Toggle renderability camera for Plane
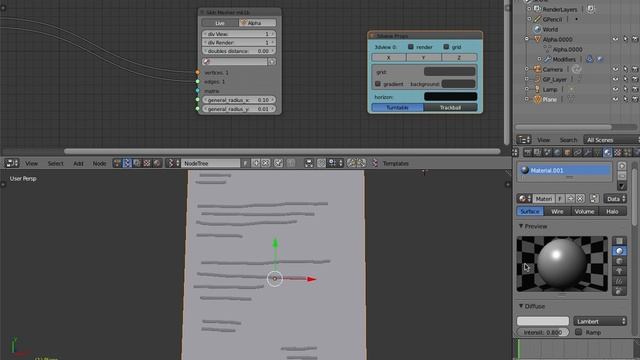The image size is (640, 360). pyautogui.click(x=635, y=99)
